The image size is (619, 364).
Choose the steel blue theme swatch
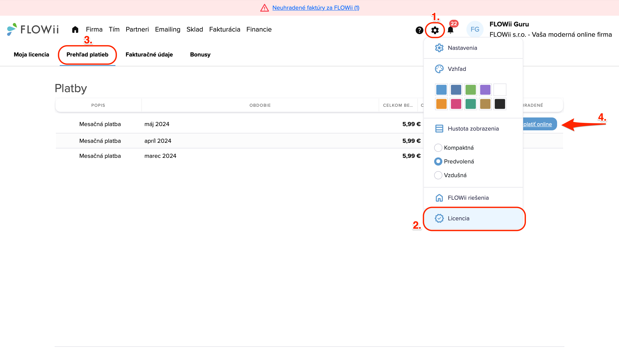[x=456, y=90]
